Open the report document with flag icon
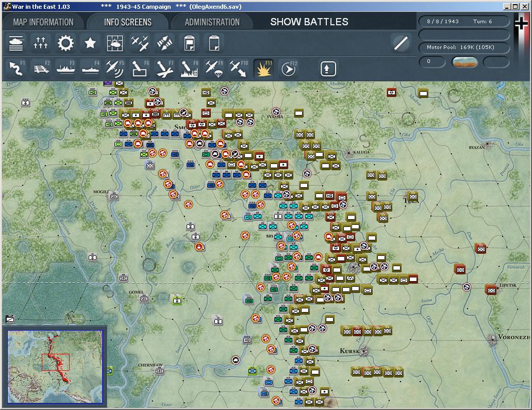Viewport: 532px width, 410px height. 189,43
